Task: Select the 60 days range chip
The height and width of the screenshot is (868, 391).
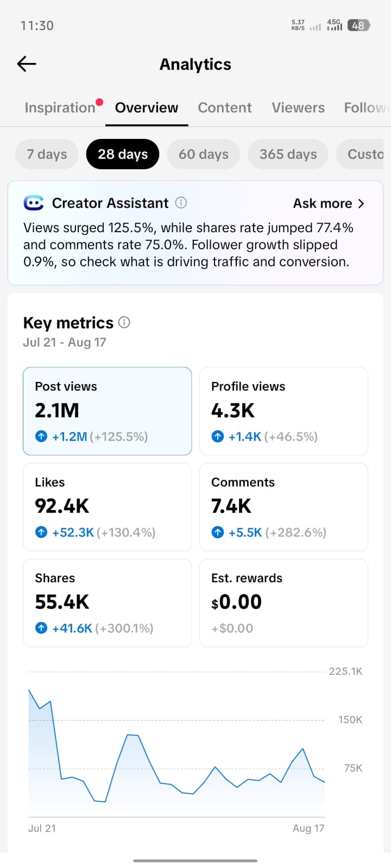Action: (x=204, y=154)
